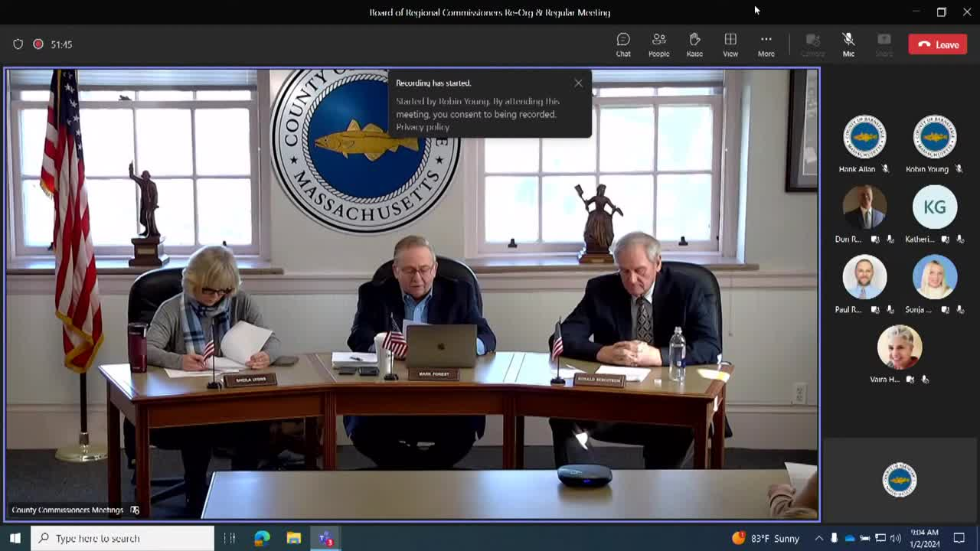
Task: Click Robin Young's muted mic icon
Action: (x=959, y=169)
